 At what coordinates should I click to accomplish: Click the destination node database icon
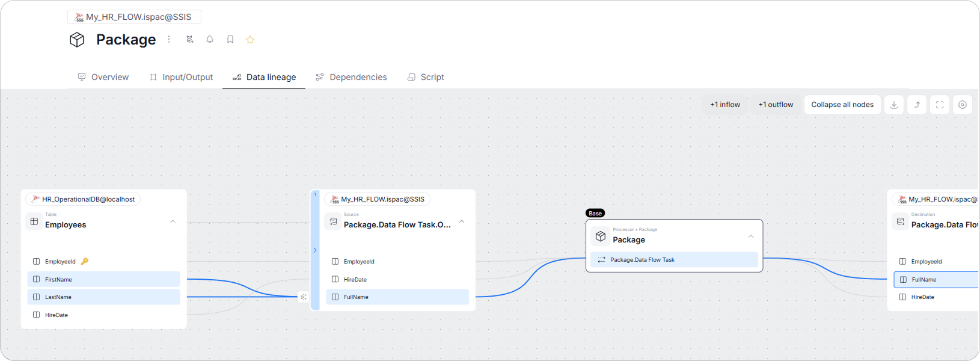click(901, 221)
